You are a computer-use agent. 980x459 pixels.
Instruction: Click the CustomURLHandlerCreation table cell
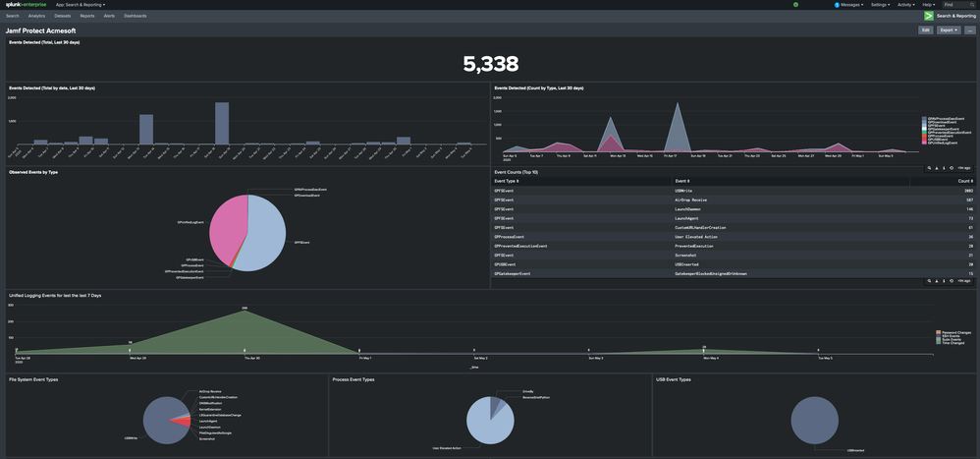tap(699, 228)
